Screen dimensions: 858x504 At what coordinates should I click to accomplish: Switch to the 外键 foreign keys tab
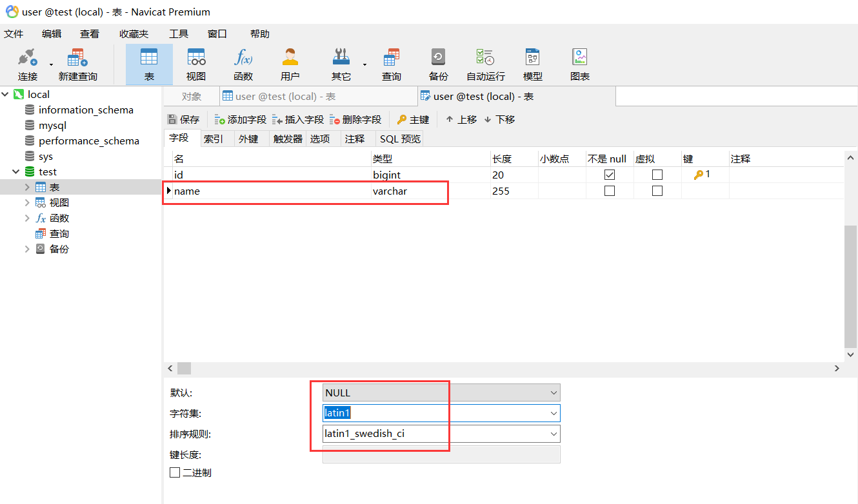click(x=248, y=139)
